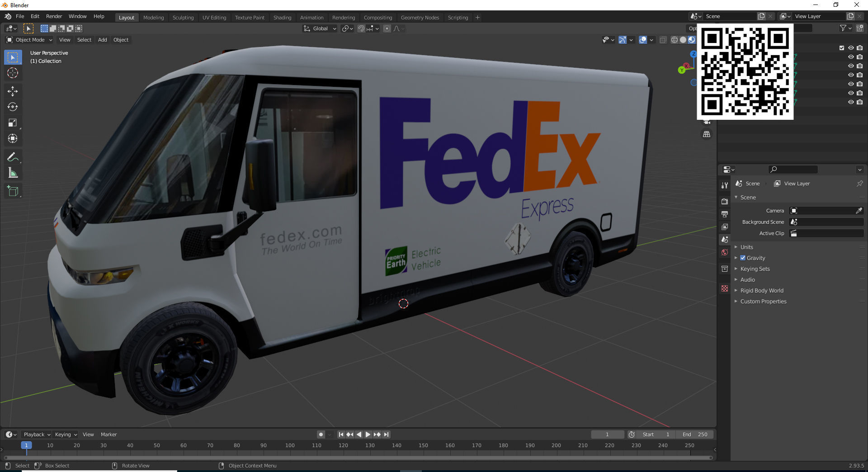The image size is (868, 472).
Task: Toggle X-ray view
Action: 663,40
